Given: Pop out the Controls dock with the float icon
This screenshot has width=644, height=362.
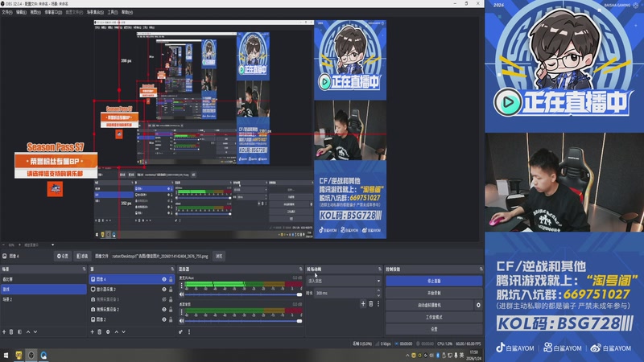Looking at the screenshot, I should (481, 269).
